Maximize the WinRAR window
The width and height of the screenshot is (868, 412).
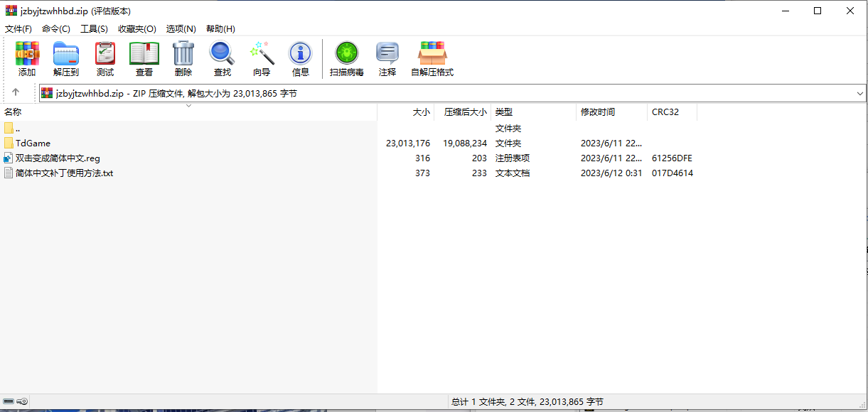pos(818,11)
